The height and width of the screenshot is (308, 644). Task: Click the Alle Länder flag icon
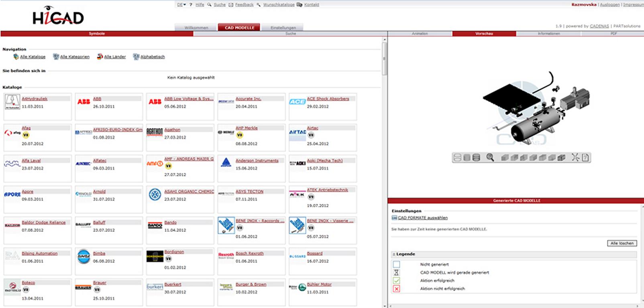click(x=100, y=57)
